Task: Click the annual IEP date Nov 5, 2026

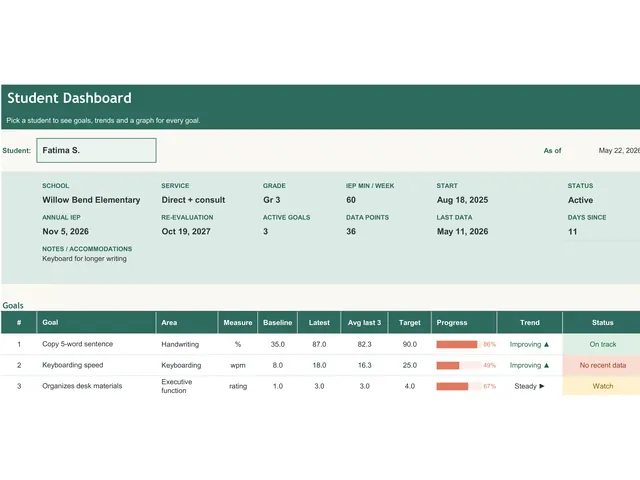Action: coord(65,231)
